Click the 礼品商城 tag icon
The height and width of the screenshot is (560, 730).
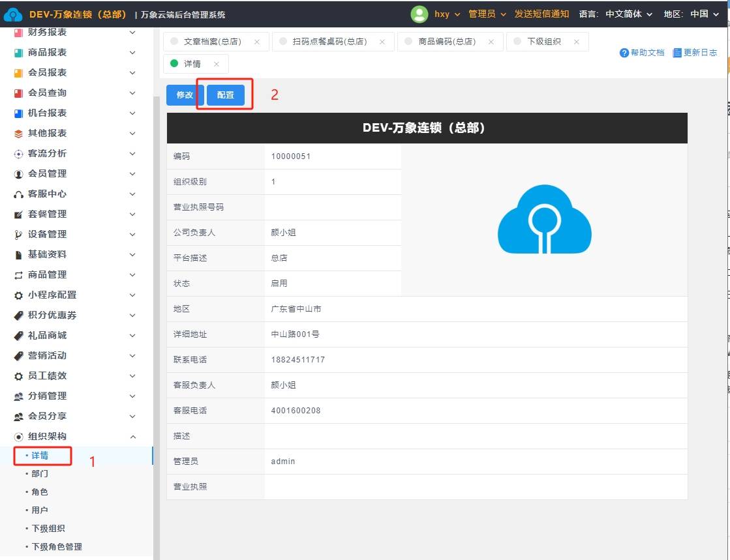point(19,336)
